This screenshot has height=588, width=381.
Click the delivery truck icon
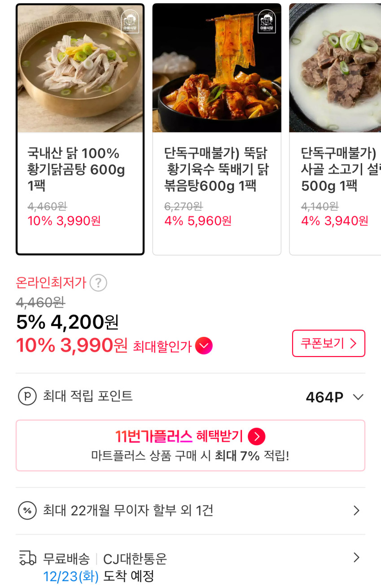click(x=27, y=558)
